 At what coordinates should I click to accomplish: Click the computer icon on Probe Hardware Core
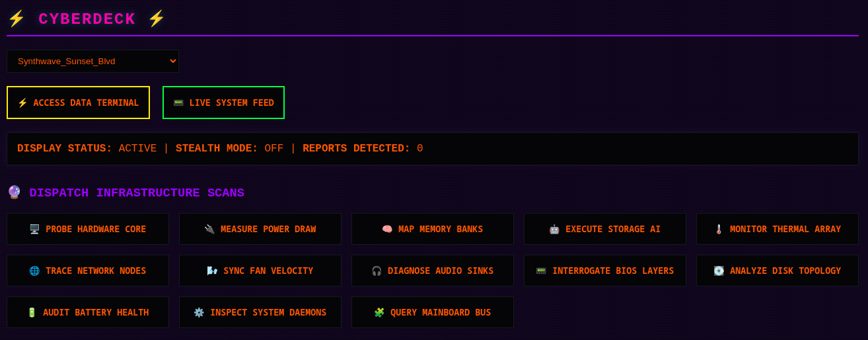click(x=34, y=229)
